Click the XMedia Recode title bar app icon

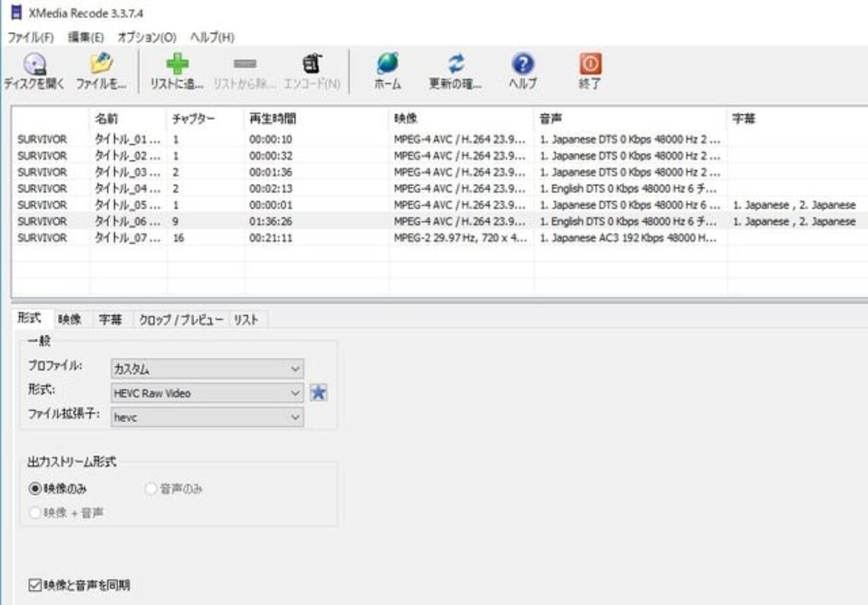point(16,13)
